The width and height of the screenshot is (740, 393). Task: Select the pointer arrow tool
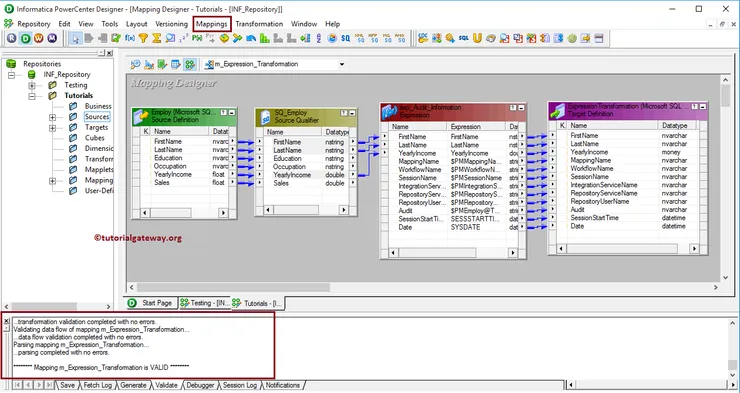coord(75,38)
